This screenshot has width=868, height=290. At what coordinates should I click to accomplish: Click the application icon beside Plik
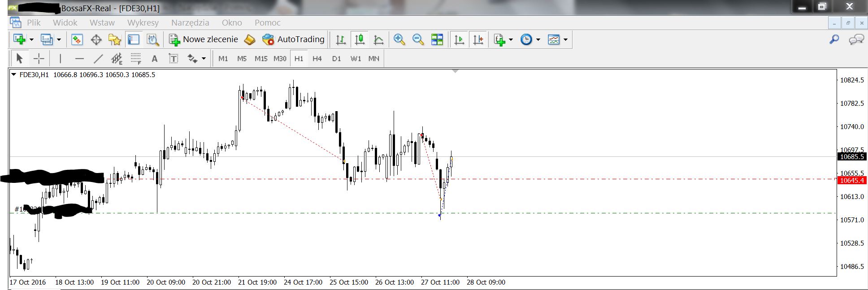tap(16, 22)
